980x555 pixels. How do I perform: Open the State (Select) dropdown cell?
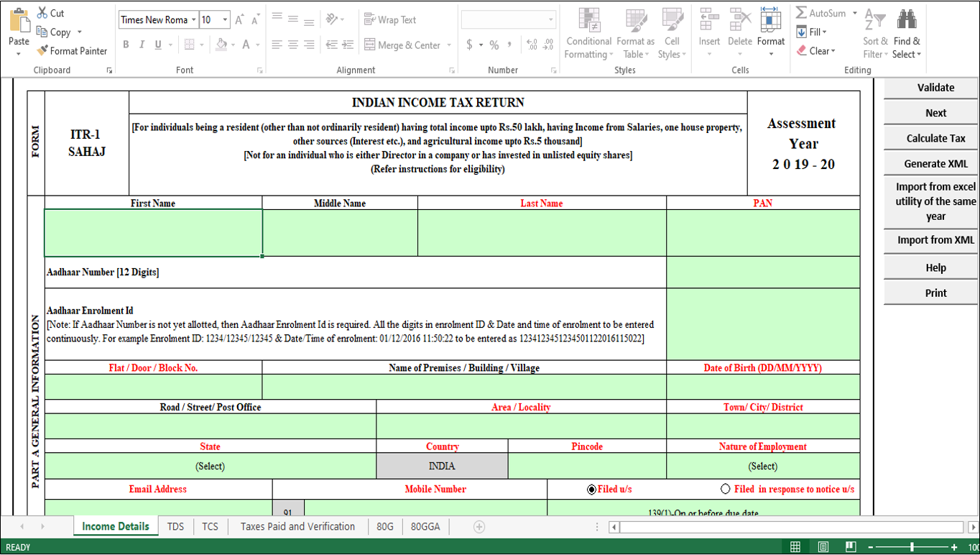[211, 466]
